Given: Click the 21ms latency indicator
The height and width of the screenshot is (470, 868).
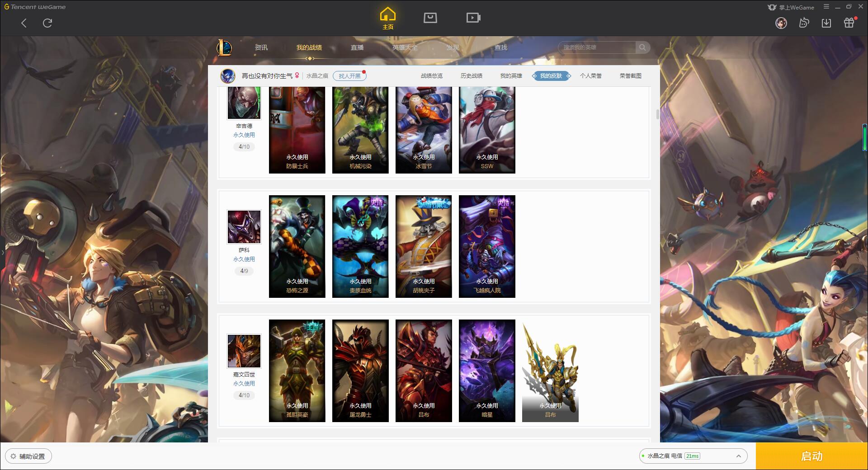Looking at the screenshot, I should [692, 456].
